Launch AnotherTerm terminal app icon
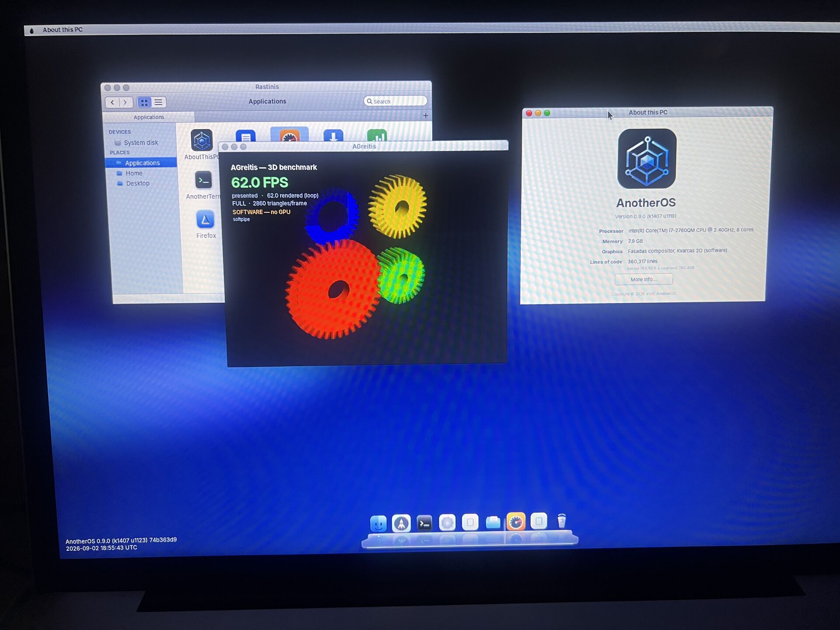 coord(203,180)
